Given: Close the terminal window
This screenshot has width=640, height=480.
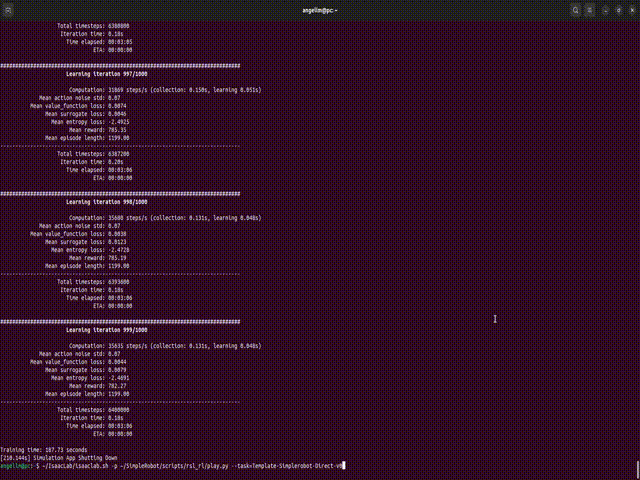Looking at the screenshot, I should click(x=630, y=9).
